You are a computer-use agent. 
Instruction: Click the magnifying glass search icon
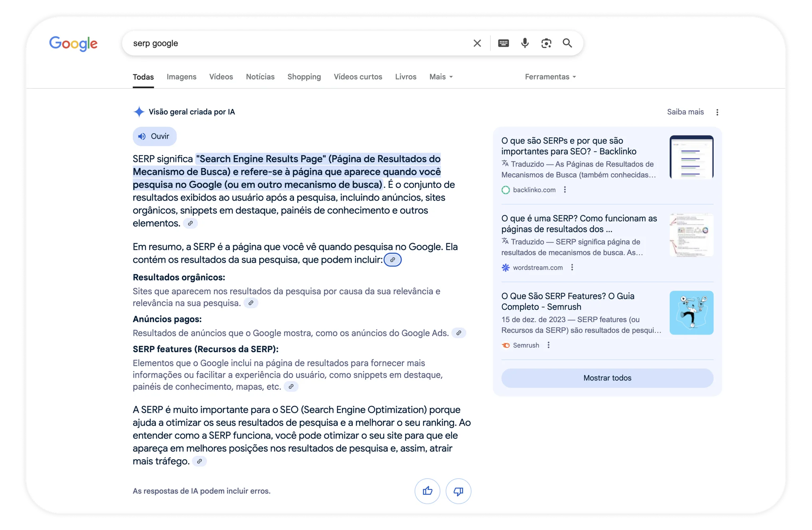(x=567, y=43)
